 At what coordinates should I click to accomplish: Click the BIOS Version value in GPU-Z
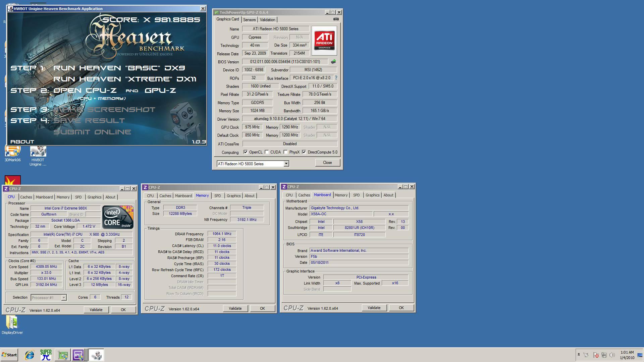point(285,62)
